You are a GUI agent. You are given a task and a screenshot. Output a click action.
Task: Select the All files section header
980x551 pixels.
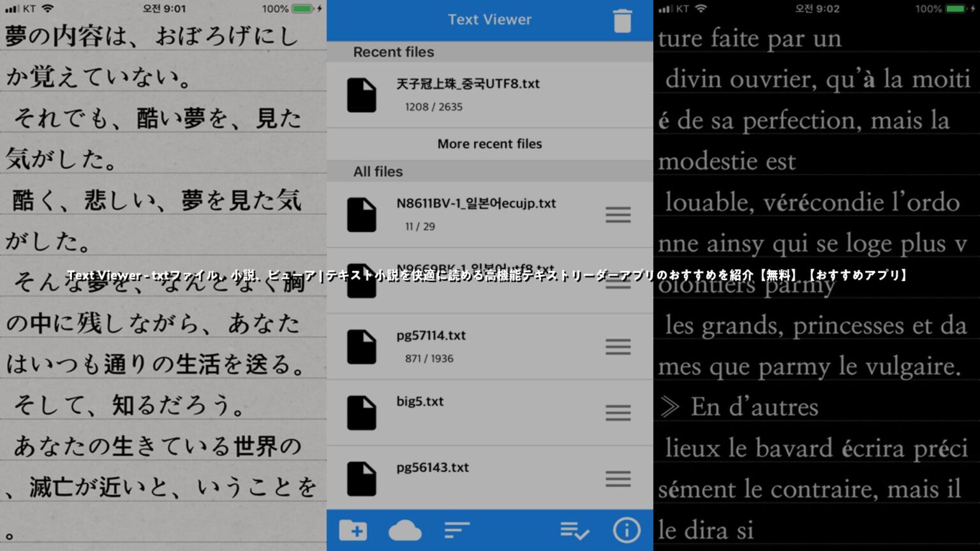coord(378,171)
